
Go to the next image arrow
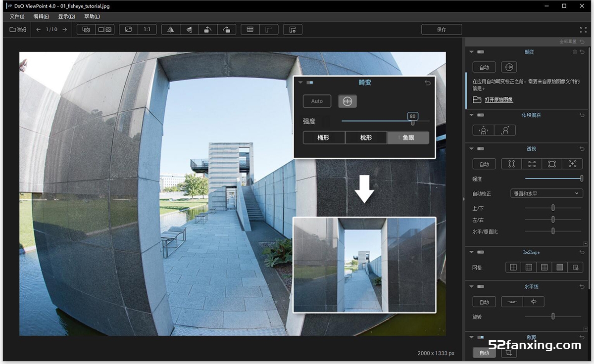pos(64,30)
